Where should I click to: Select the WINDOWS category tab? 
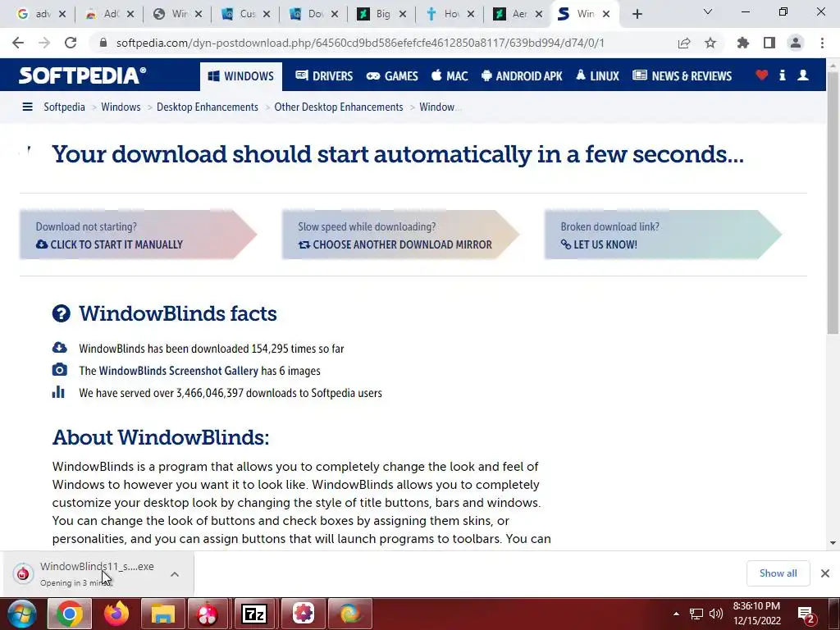click(241, 76)
